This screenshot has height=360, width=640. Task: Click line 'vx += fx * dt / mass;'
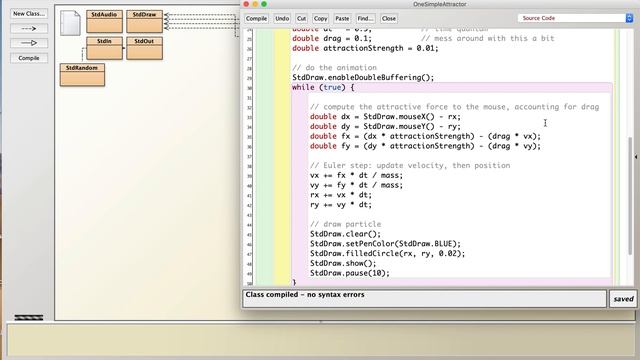(356, 176)
